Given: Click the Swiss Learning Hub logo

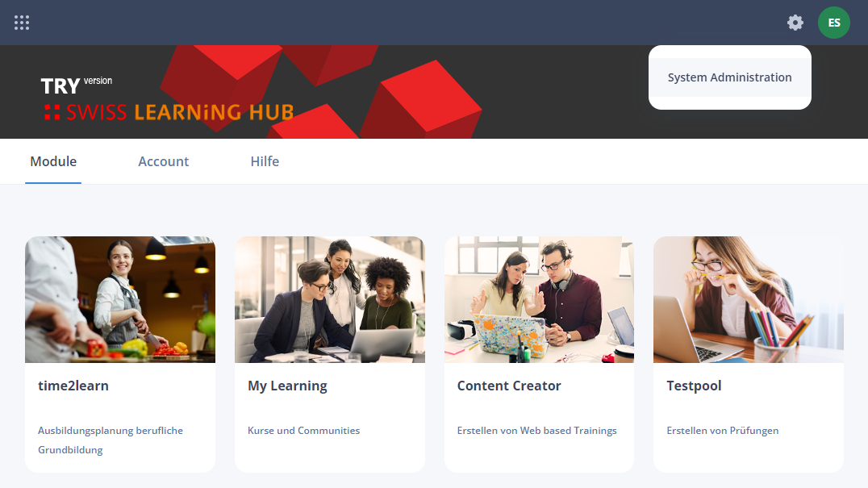Looking at the screenshot, I should pyautogui.click(x=167, y=100).
